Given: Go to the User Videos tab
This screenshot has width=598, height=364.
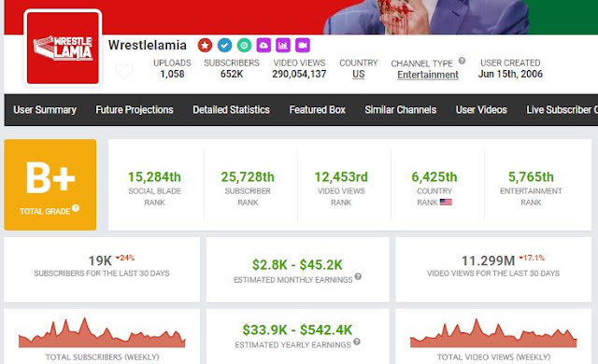Looking at the screenshot, I should (481, 110).
